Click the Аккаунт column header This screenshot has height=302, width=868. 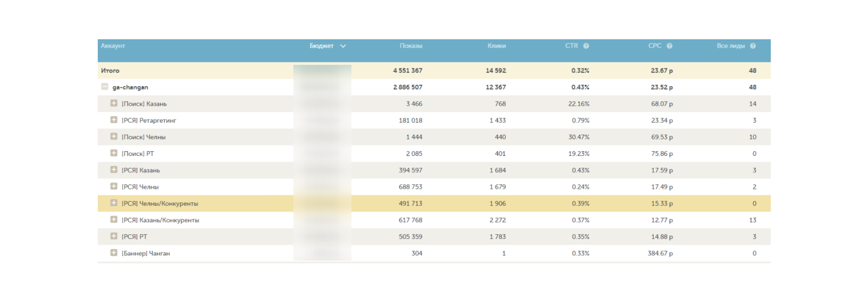coord(113,46)
